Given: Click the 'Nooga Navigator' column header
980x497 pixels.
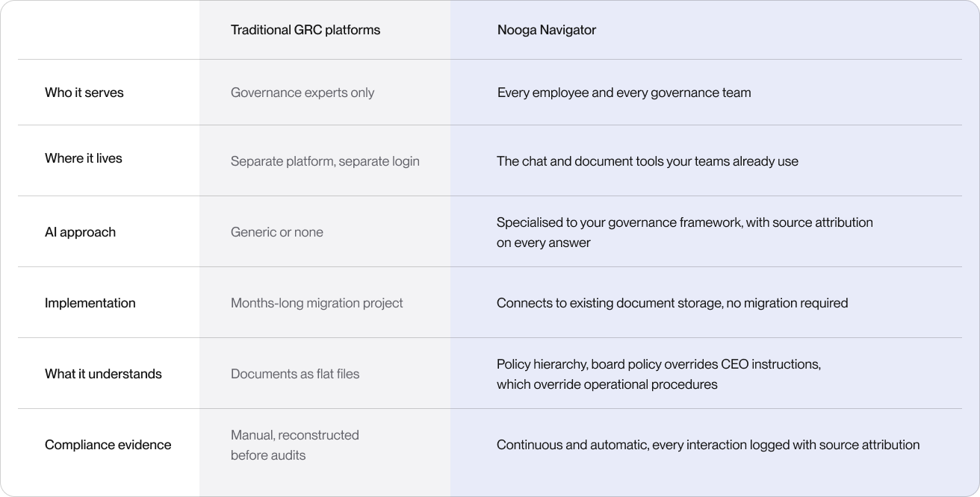Looking at the screenshot, I should click(547, 30).
